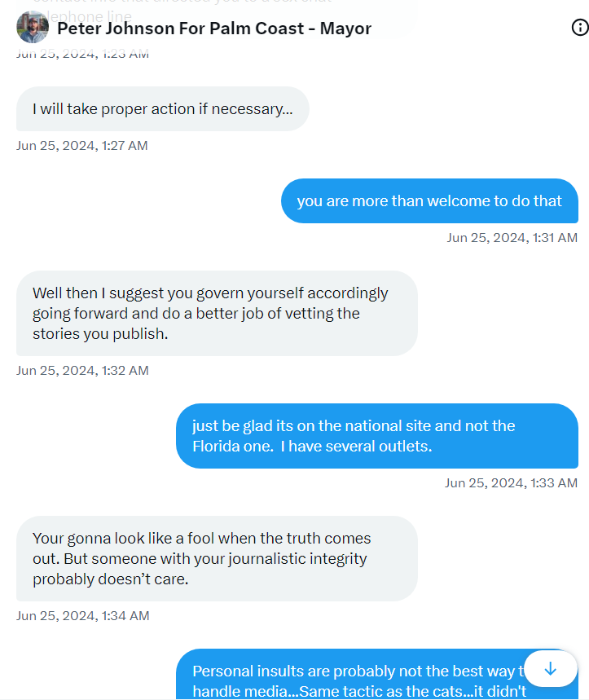
Task: Click the 1:27 AM message timestamp
Action: (x=81, y=146)
